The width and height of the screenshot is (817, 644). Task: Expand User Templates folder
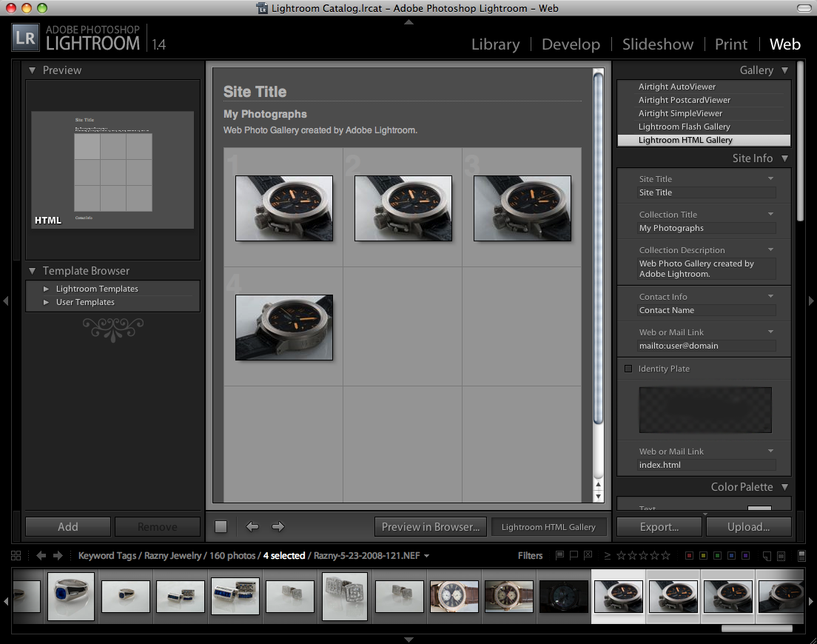pyautogui.click(x=47, y=302)
